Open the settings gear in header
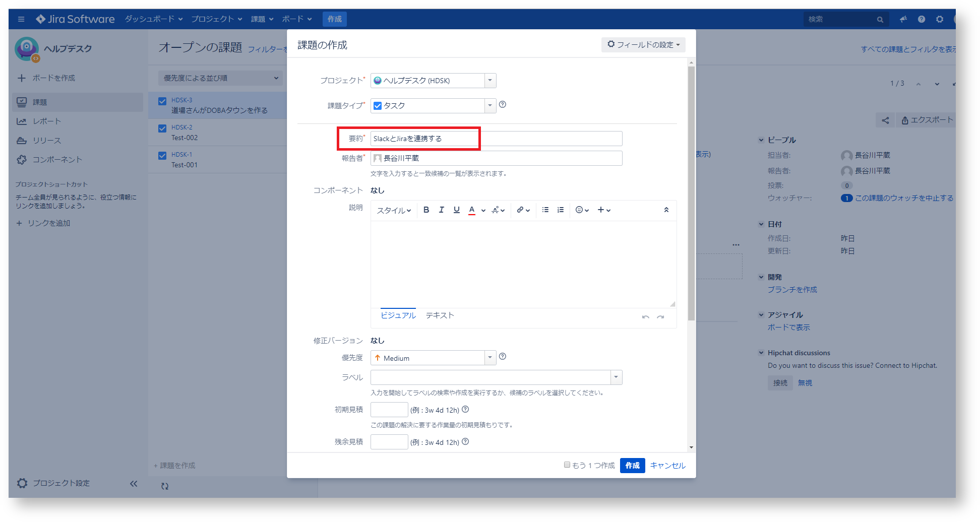The image size is (980, 522). (x=940, y=19)
